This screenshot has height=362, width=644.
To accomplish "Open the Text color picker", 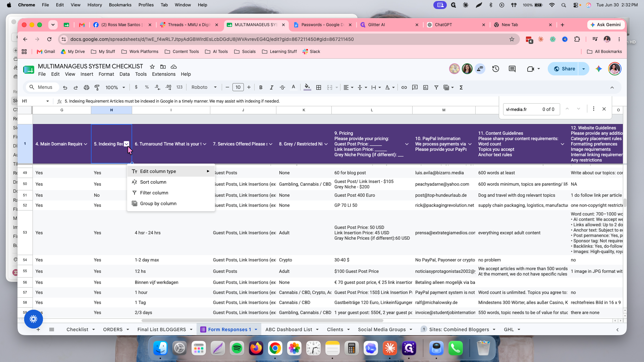I will [x=293, y=87].
